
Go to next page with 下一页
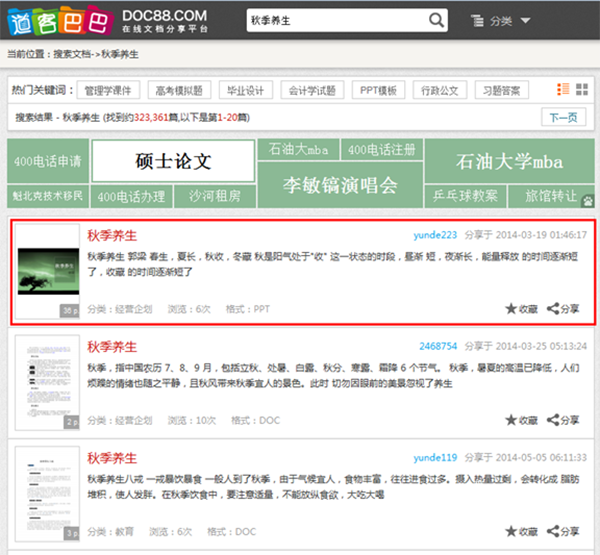point(563,117)
